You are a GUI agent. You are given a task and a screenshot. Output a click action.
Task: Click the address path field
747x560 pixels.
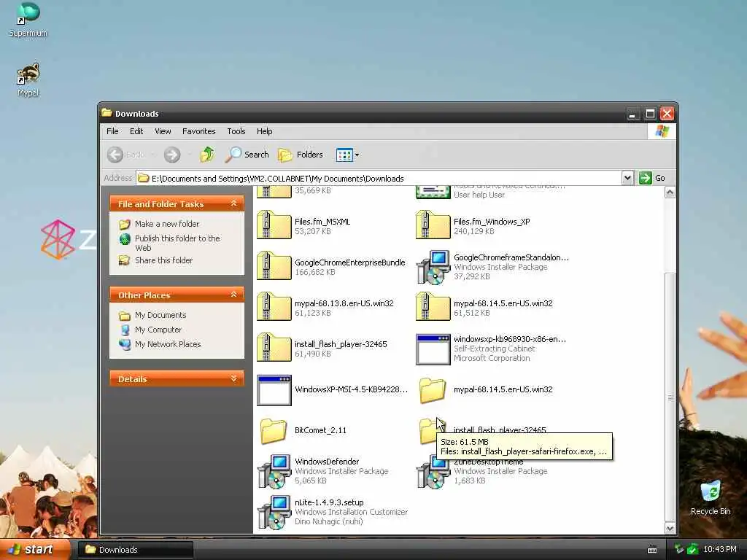click(379, 178)
